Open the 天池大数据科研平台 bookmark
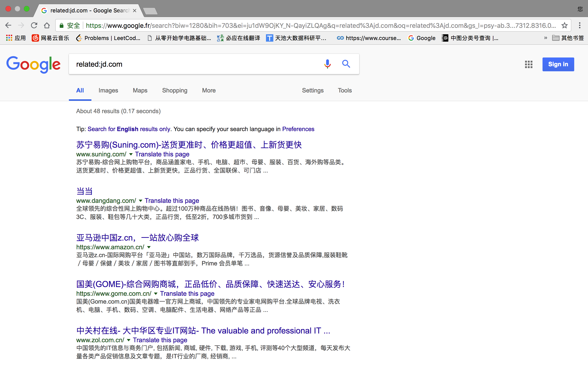The width and height of the screenshot is (588, 368). point(296,38)
